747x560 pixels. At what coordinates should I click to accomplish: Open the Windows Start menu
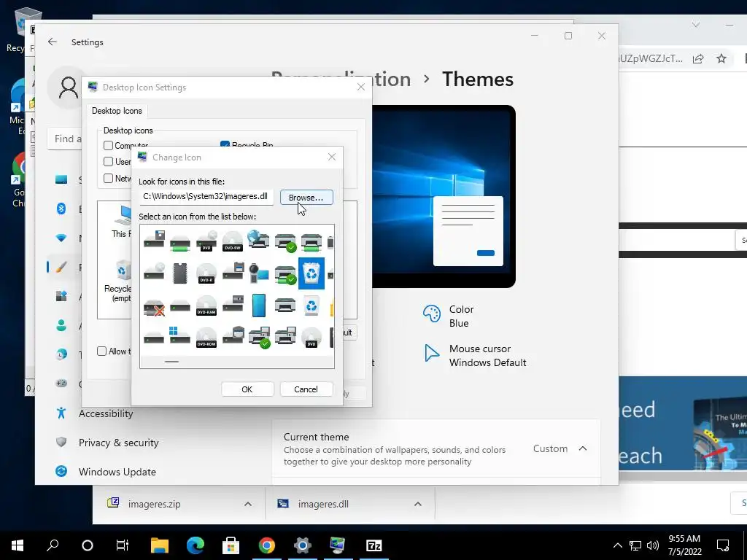point(18,545)
